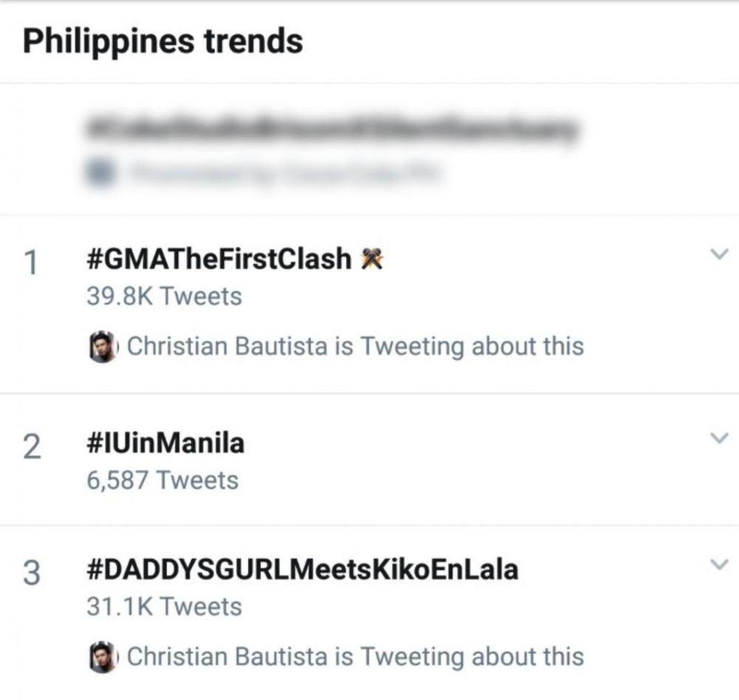The width and height of the screenshot is (739, 700).
Task: Click the Philippines trends heading
Action: tap(163, 41)
